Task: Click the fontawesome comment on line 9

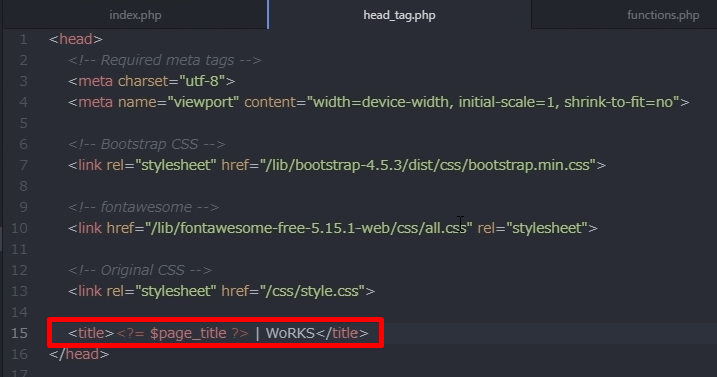Action: [x=144, y=207]
